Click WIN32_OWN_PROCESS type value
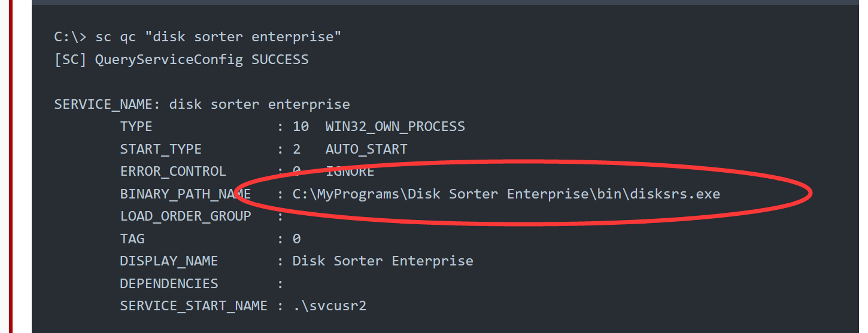The width and height of the screenshot is (868, 333). click(x=395, y=127)
